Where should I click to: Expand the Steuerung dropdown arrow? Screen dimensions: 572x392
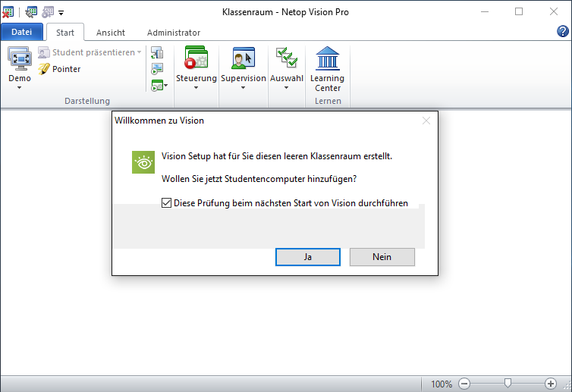(x=196, y=88)
